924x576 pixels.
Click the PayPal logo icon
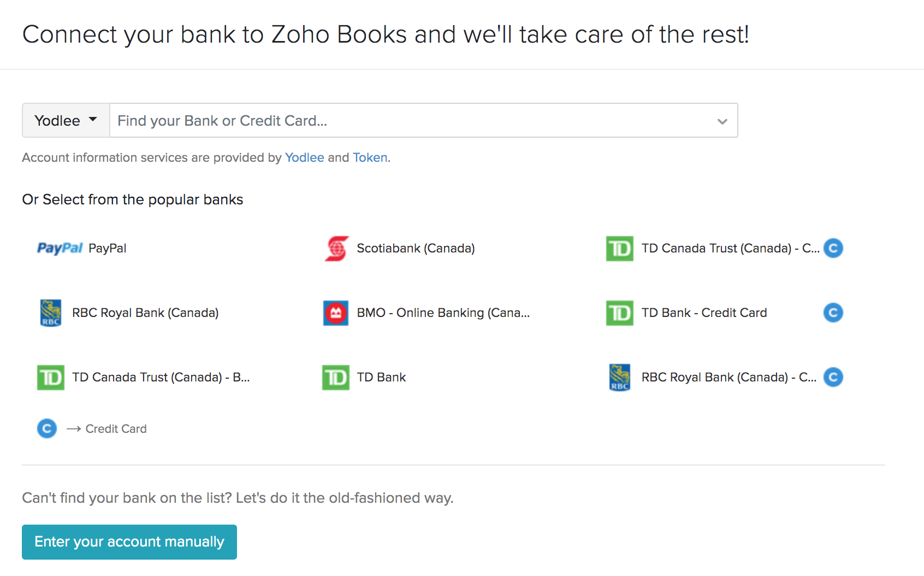tap(60, 248)
